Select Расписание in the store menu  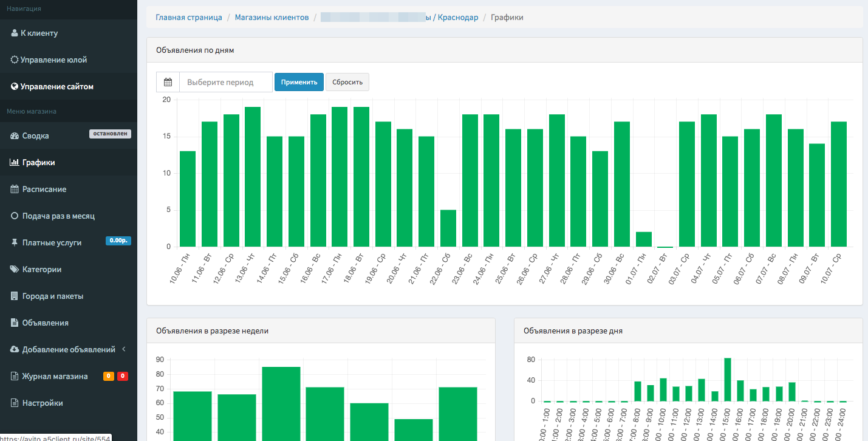tap(69, 190)
